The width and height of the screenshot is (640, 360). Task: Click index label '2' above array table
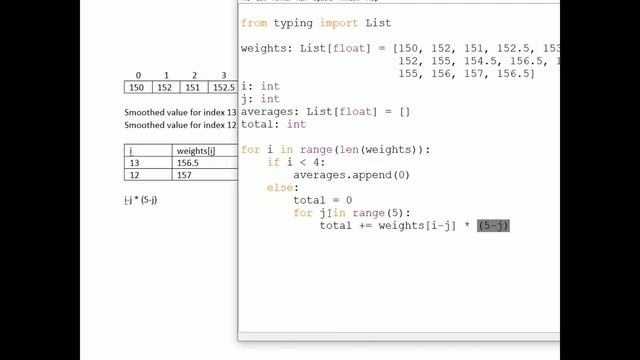point(195,76)
